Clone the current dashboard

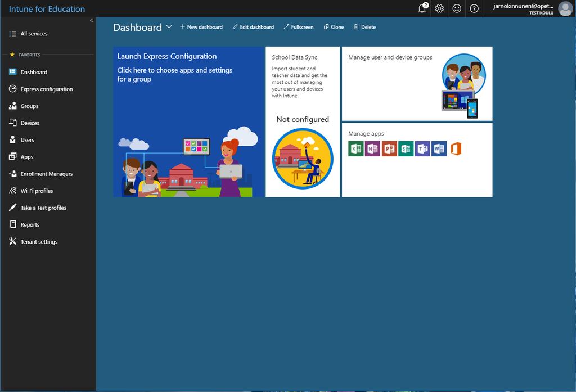click(x=334, y=27)
